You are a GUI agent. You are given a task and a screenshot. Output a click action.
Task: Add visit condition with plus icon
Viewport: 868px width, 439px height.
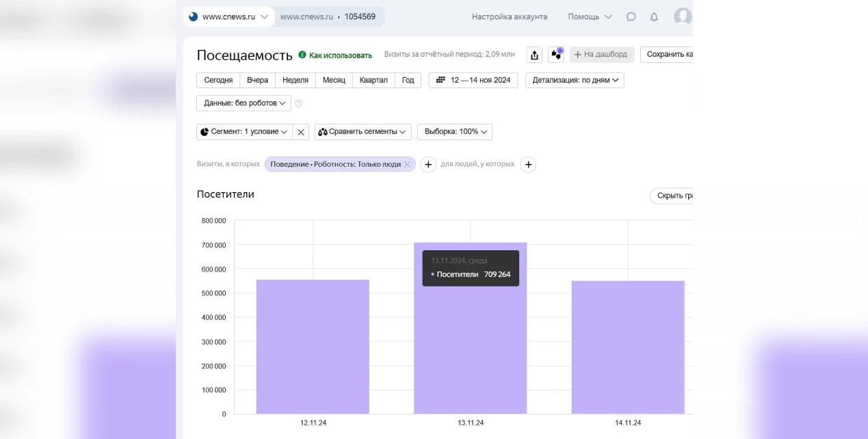pos(428,165)
